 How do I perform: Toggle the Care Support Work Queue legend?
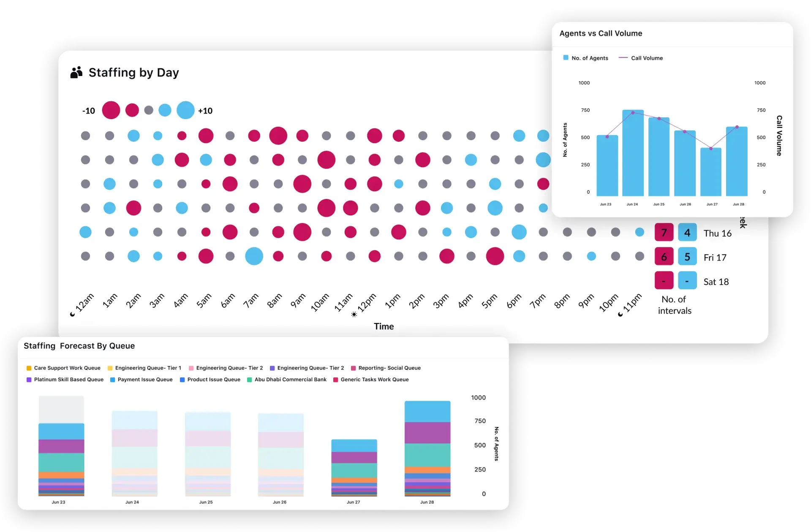(67, 368)
